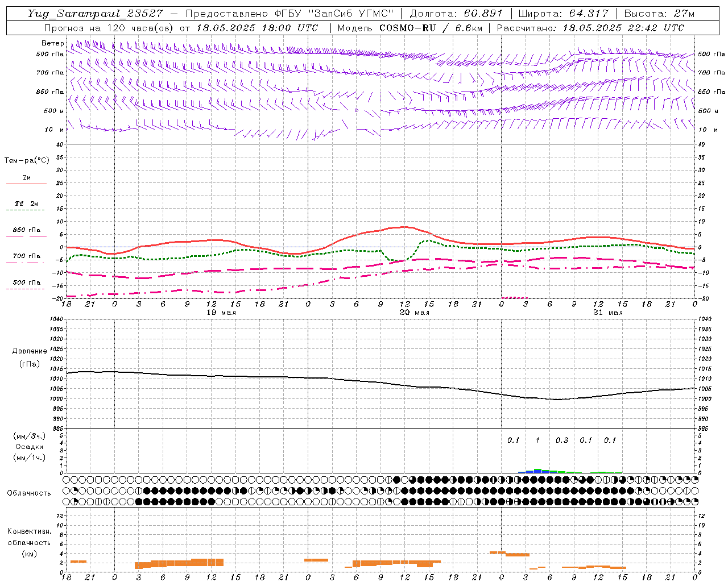Click the model name COSMO-RU

point(408,28)
